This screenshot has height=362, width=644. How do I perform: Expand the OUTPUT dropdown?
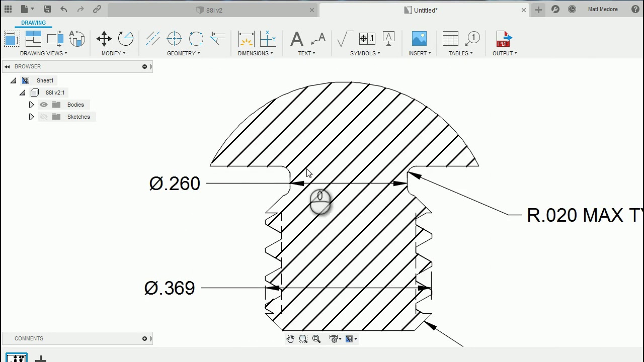point(505,53)
